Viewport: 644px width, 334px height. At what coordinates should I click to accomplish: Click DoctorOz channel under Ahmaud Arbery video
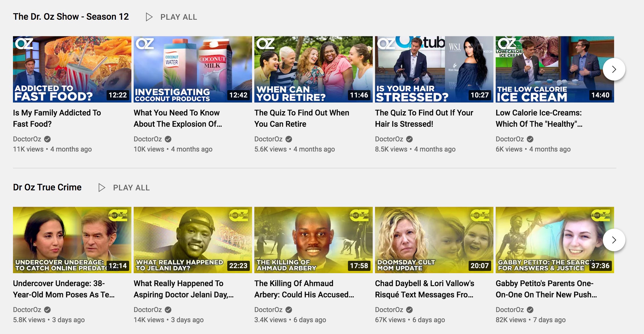click(x=268, y=310)
